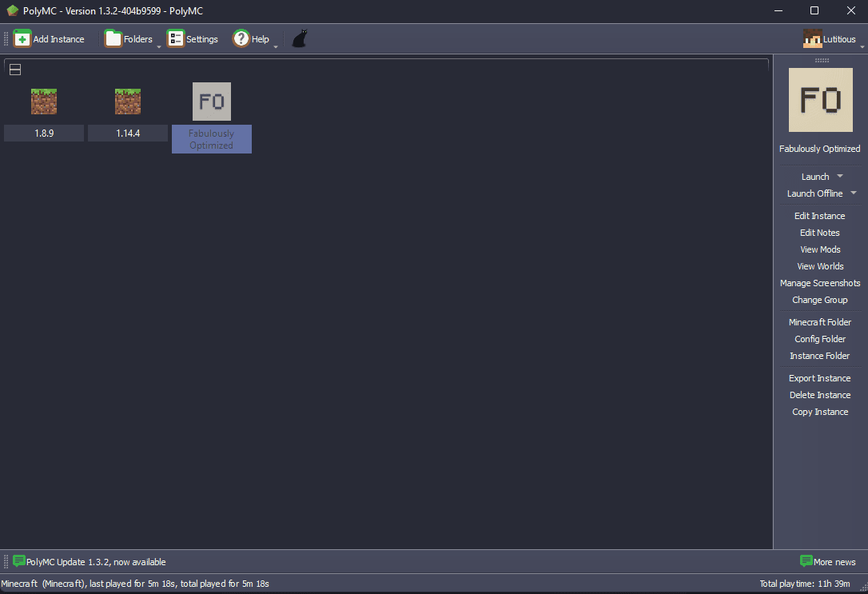Click the Add Instance icon

pos(24,38)
